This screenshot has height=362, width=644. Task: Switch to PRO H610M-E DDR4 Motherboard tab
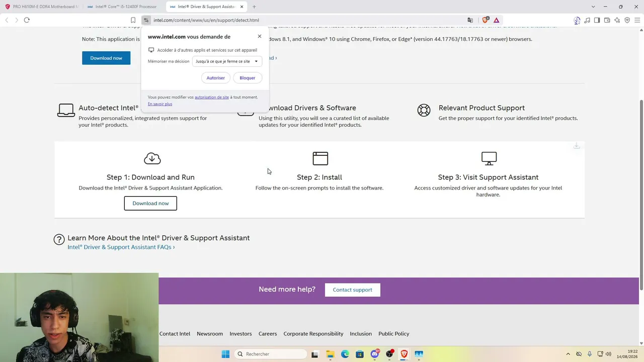pyautogui.click(x=42, y=7)
